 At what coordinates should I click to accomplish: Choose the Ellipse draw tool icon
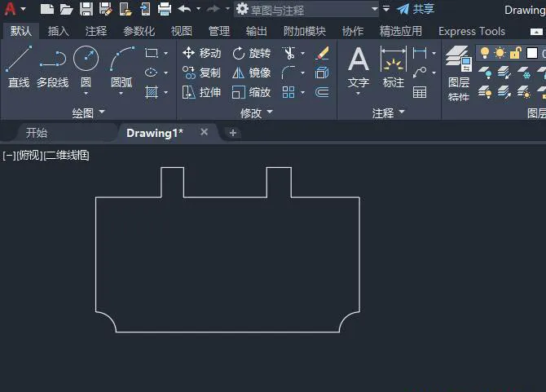(151, 73)
